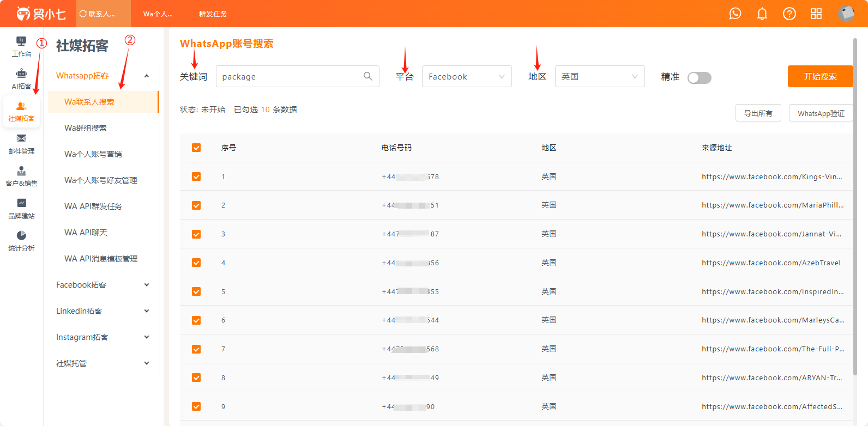Screen dimensions: 868x426
Task: Open the WhatsApp icon in top bar
Action: coord(735,14)
